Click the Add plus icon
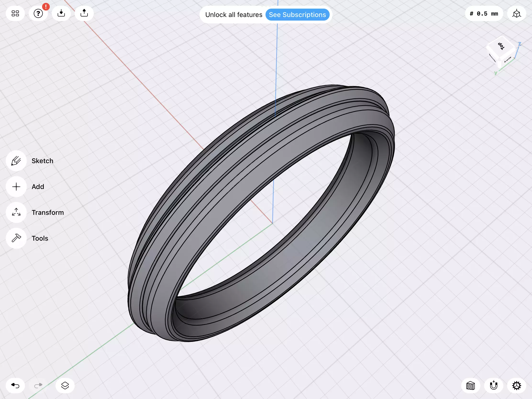This screenshot has height=399, width=532. coord(16,187)
